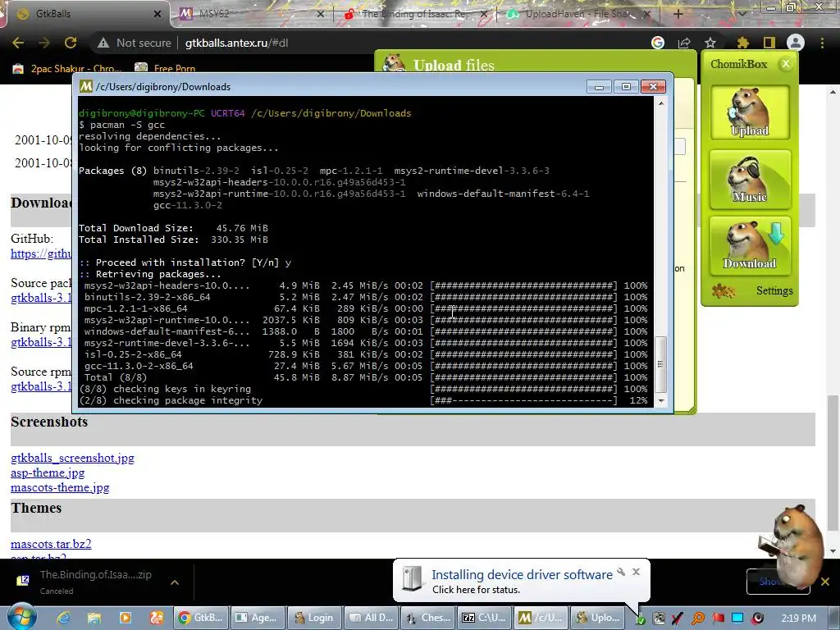
Task: Launch Internet Explorer from the taskbar
Action: coord(63,618)
